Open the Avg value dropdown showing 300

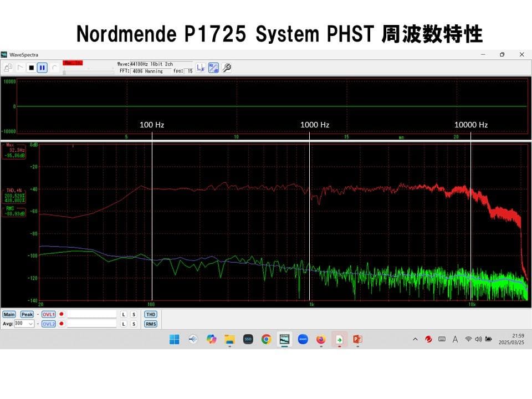[x=30, y=324]
